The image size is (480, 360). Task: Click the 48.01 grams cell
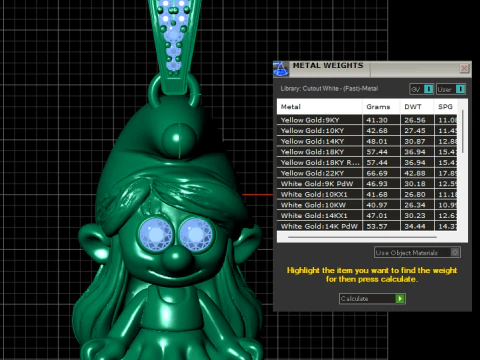tap(381, 141)
